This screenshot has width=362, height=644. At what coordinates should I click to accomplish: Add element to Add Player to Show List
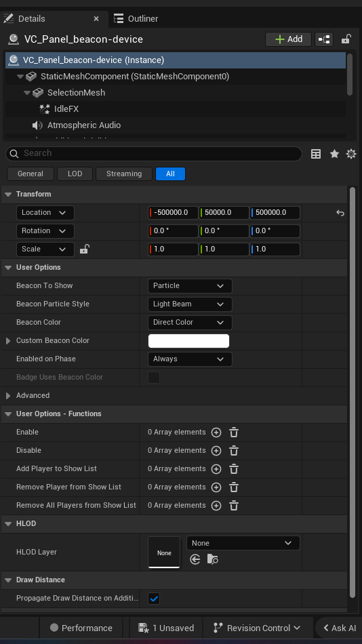pos(216,469)
